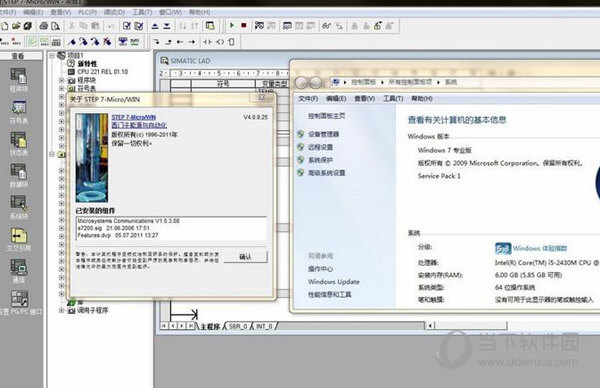Image resolution: width=600 pixels, height=388 pixels.
Task: Toggle symbol information table display
Action: [x=57, y=42]
